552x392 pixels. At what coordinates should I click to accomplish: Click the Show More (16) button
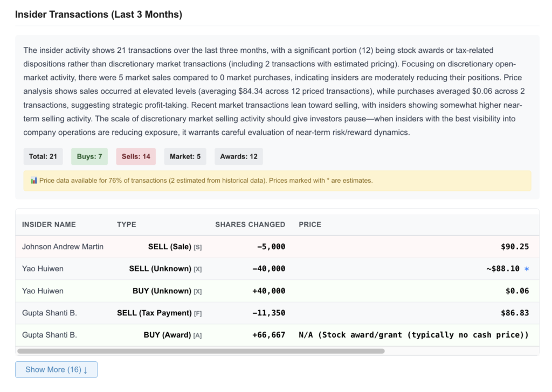56,369
